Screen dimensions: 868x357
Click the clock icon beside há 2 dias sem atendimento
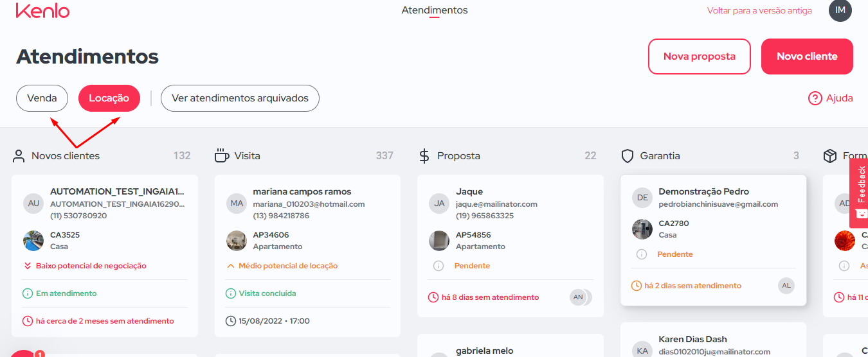(x=637, y=286)
